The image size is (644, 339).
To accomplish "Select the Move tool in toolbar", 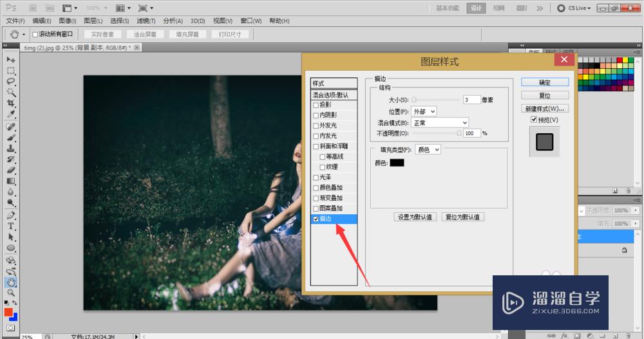I will (11, 59).
